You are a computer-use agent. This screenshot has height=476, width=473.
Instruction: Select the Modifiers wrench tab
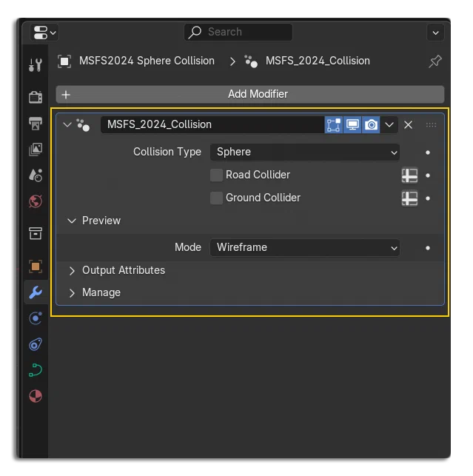pos(36,292)
